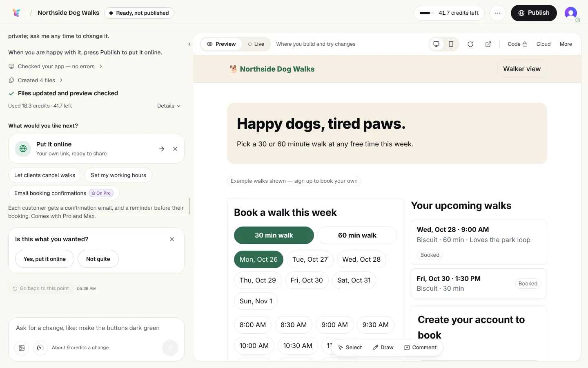
Task: Choose the Select tool in the preview toolbar
Action: [350, 348]
